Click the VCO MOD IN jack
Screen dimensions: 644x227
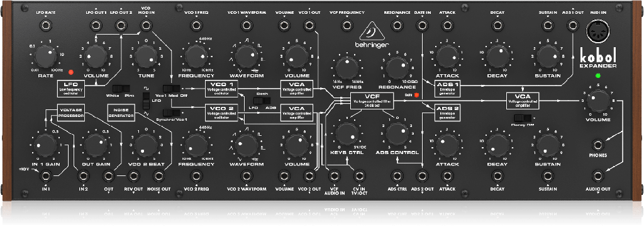click(x=146, y=26)
